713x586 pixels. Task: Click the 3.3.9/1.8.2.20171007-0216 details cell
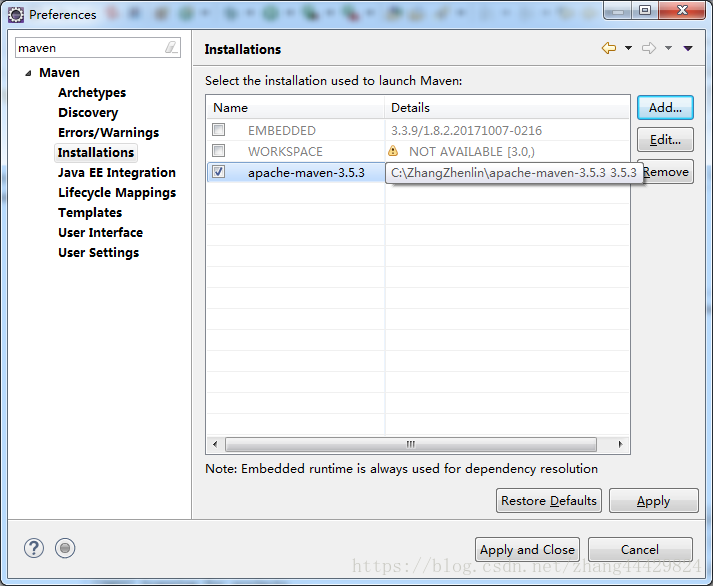tap(467, 130)
